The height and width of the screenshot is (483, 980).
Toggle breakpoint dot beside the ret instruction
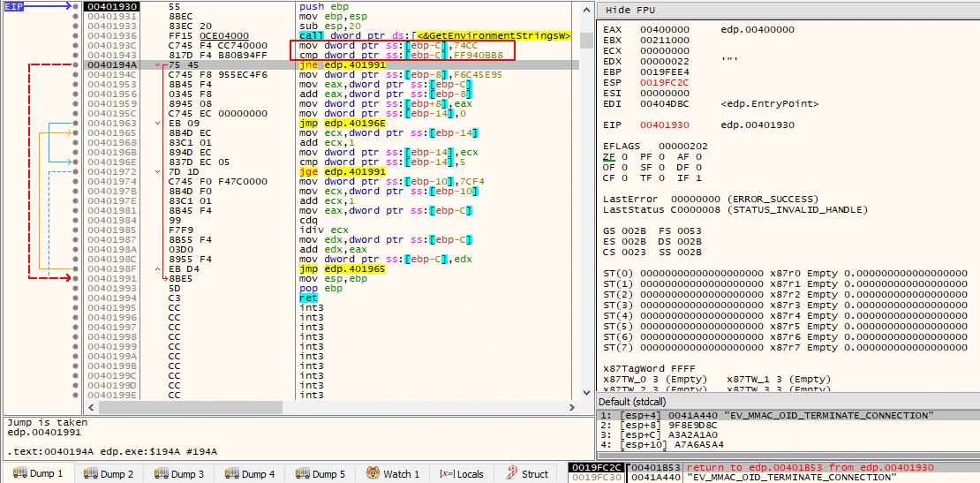point(76,298)
